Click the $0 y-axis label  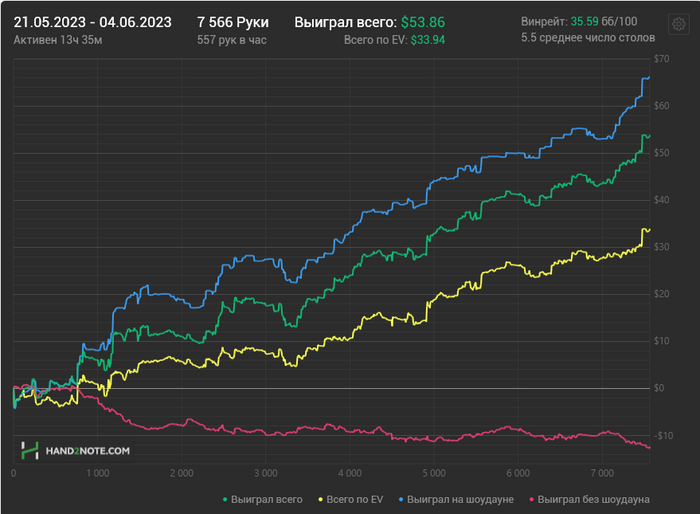pyautogui.click(x=659, y=388)
